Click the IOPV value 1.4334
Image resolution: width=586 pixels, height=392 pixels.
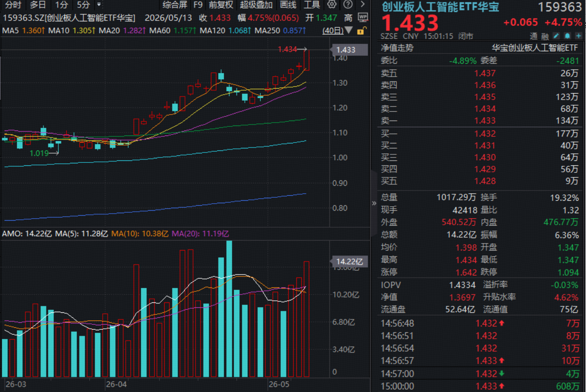(x=462, y=285)
